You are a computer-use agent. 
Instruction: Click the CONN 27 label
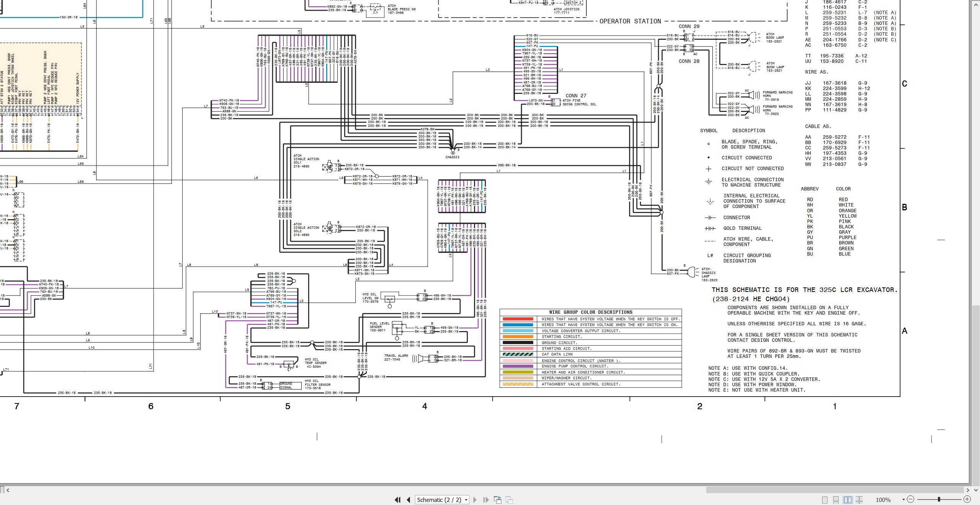[x=576, y=96]
